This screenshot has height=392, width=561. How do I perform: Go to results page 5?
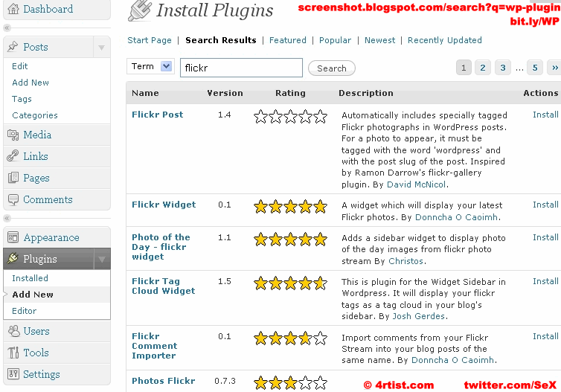[x=535, y=68]
